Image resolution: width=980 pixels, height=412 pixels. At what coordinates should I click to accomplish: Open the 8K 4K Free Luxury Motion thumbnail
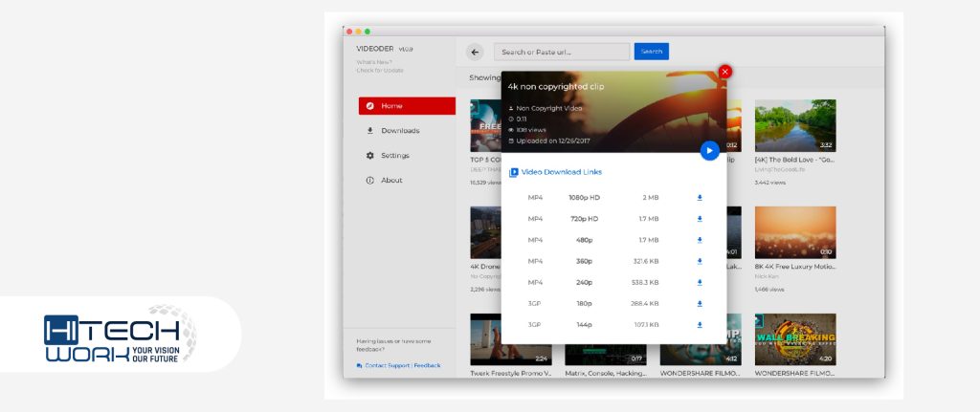tap(795, 232)
